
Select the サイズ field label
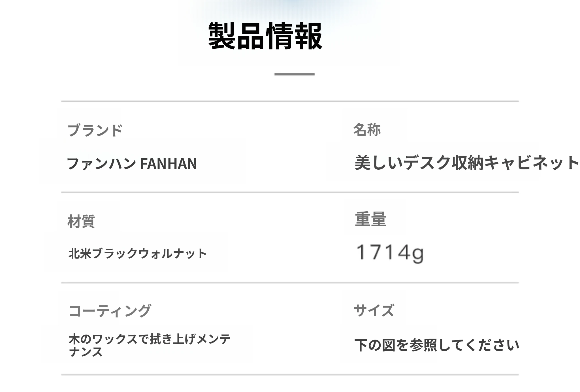374,310
